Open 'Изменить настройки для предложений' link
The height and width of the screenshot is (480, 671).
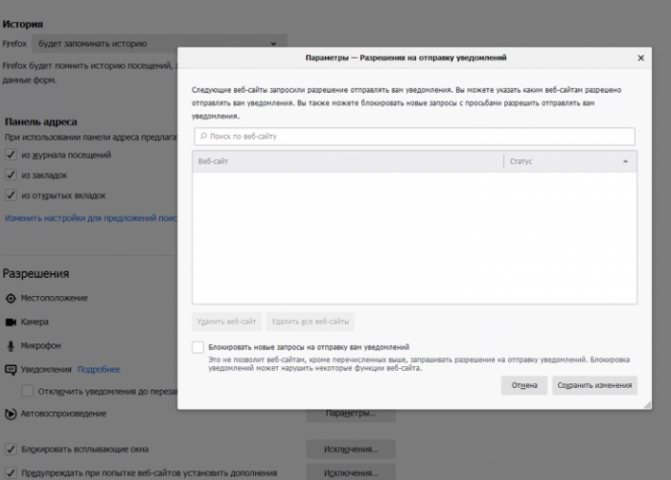coord(90,217)
